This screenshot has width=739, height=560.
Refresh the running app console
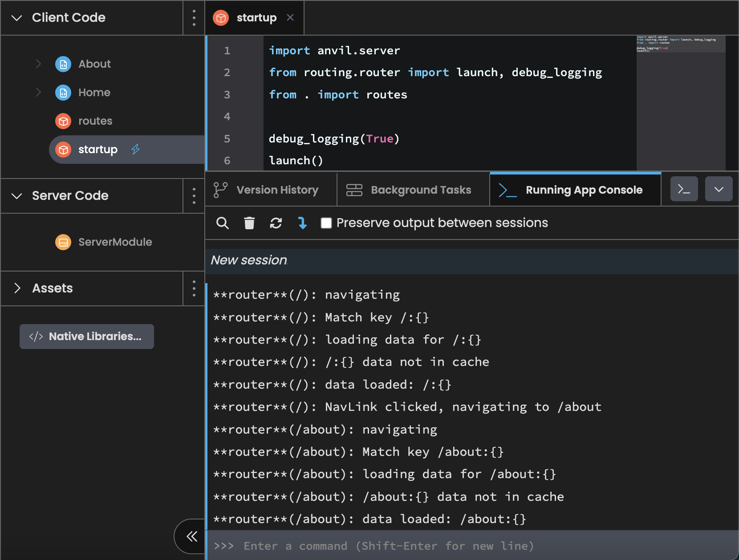tap(276, 223)
